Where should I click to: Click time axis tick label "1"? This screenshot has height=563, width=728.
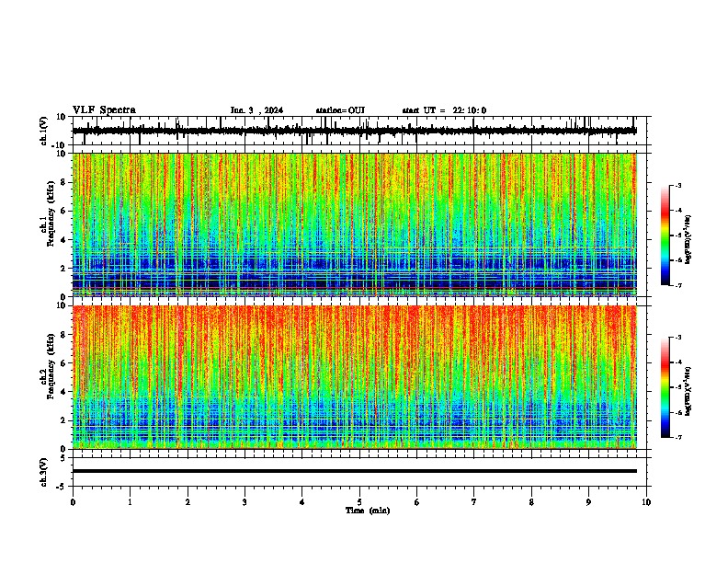click(130, 502)
